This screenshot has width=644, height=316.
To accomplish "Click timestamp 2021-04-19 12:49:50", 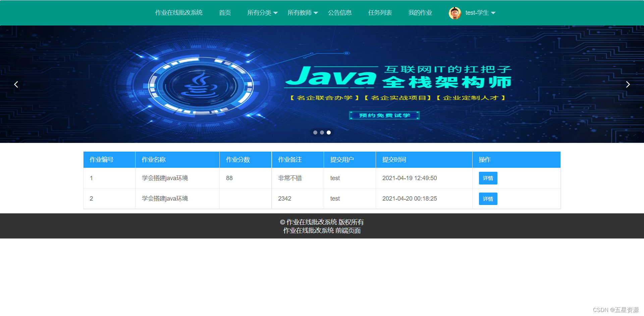I will tap(410, 178).
